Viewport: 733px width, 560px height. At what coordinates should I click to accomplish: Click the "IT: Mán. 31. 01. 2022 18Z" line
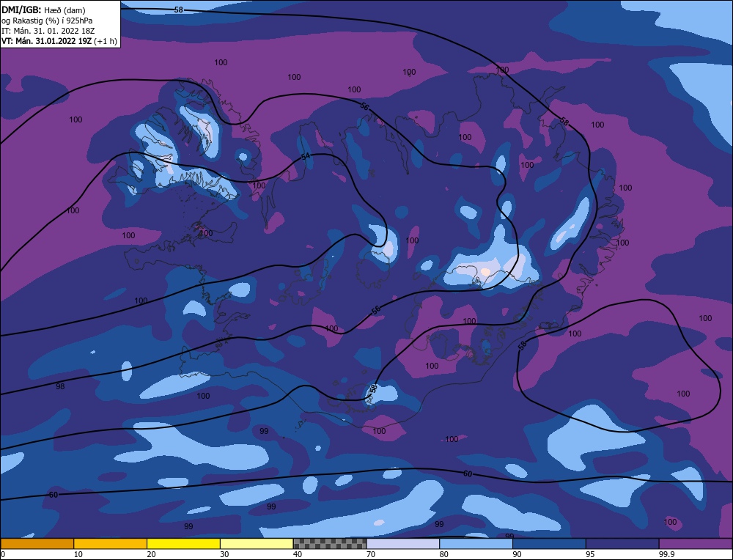tap(48, 31)
